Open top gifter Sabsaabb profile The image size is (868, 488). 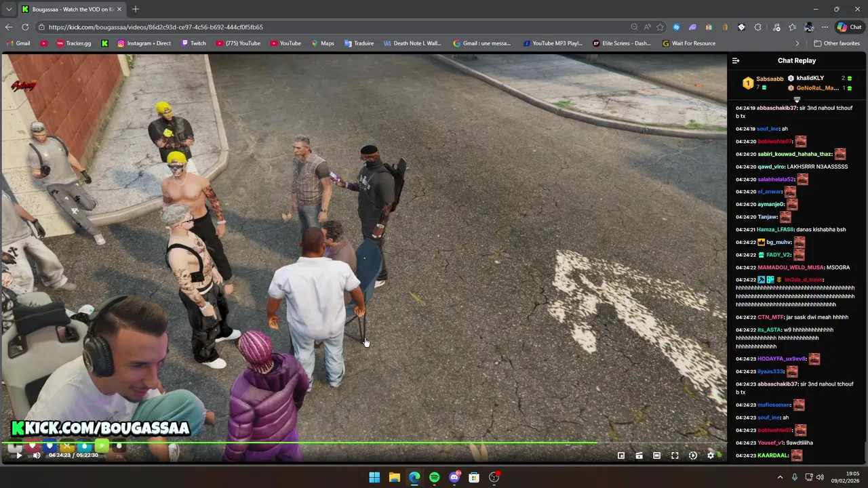pyautogui.click(x=770, y=79)
